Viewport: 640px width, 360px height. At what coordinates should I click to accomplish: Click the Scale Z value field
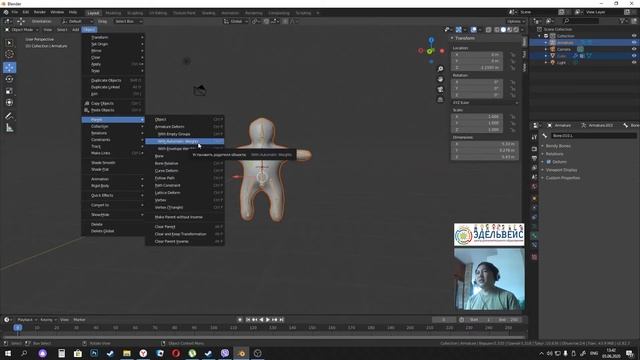[478, 130]
